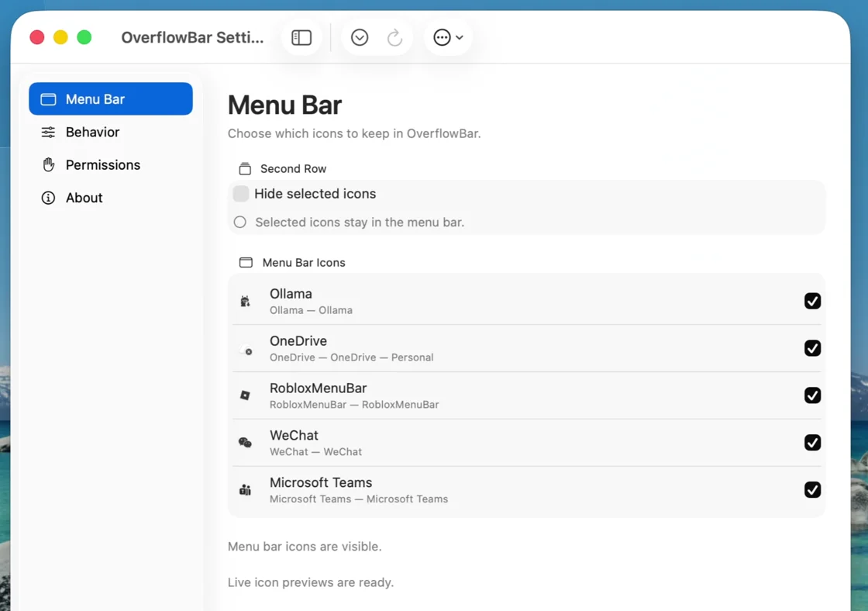The width and height of the screenshot is (868, 611).
Task: Uncheck the Microsoft Teams checkbox
Action: click(x=812, y=490)
